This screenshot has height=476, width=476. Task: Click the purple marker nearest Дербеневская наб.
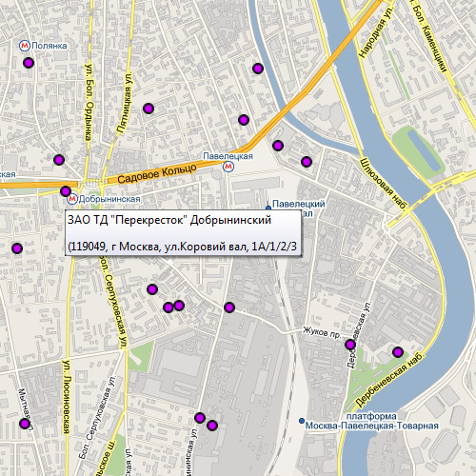pyautogui.click(x=398, y=352)
